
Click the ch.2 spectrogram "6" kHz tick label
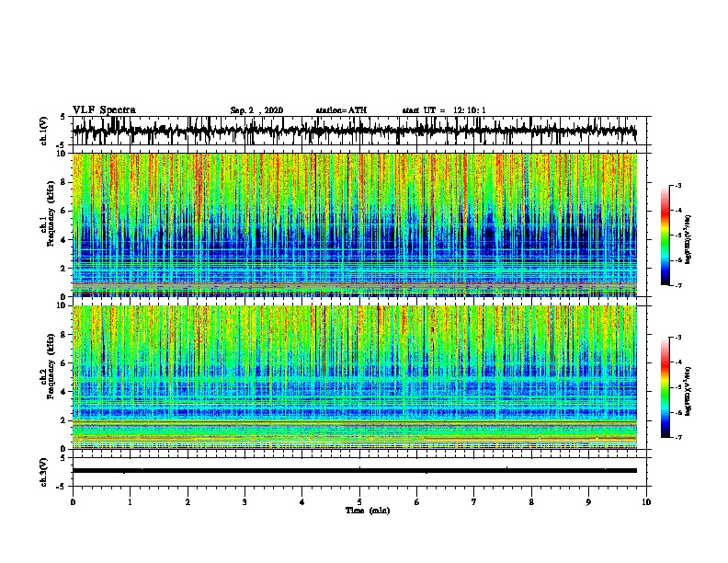point(63,362)
